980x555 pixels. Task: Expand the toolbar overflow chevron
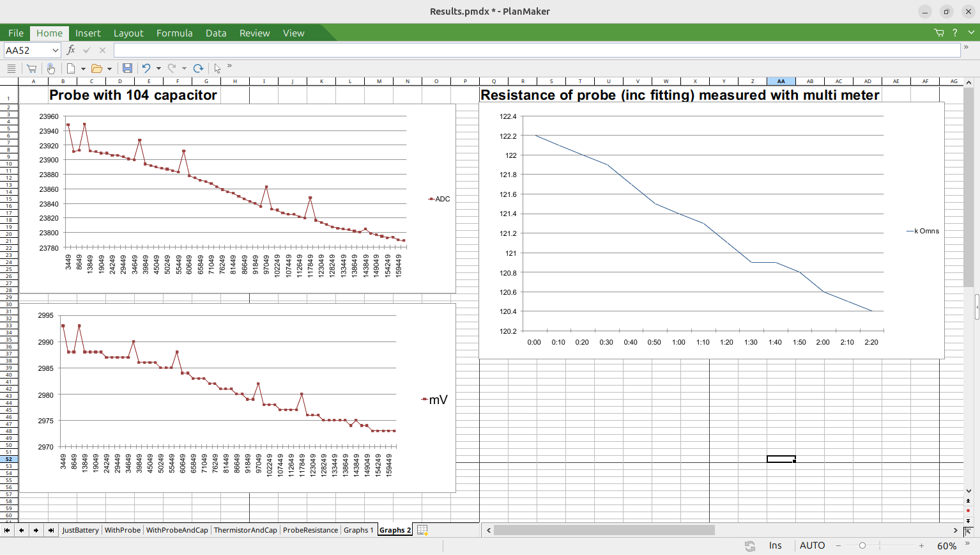click(229, 66)
